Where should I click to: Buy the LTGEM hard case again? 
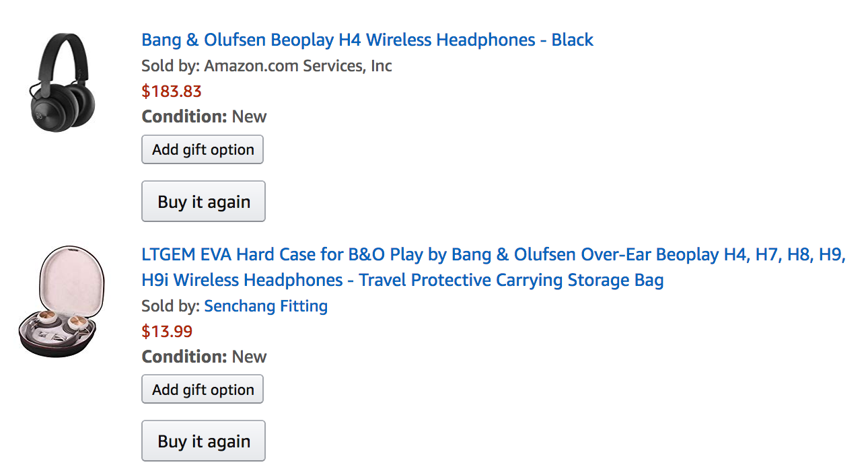pyautogui.click(x=203, y=441)
